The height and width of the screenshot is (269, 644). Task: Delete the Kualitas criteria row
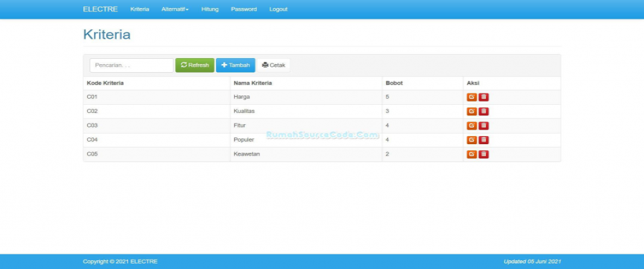[x=484, y=111]
